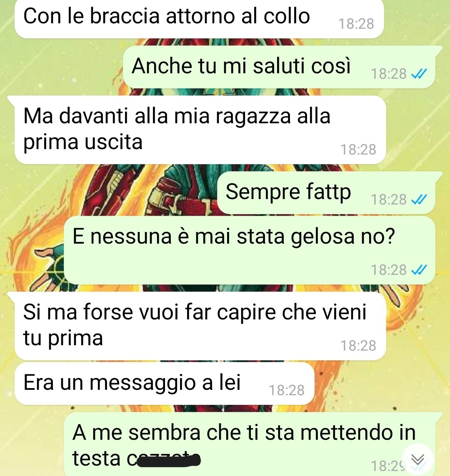Viewport: 450px width, 476px height.
Task: Tap the 'Era un messaggio a lei' bubble
Action: point(164,384)
